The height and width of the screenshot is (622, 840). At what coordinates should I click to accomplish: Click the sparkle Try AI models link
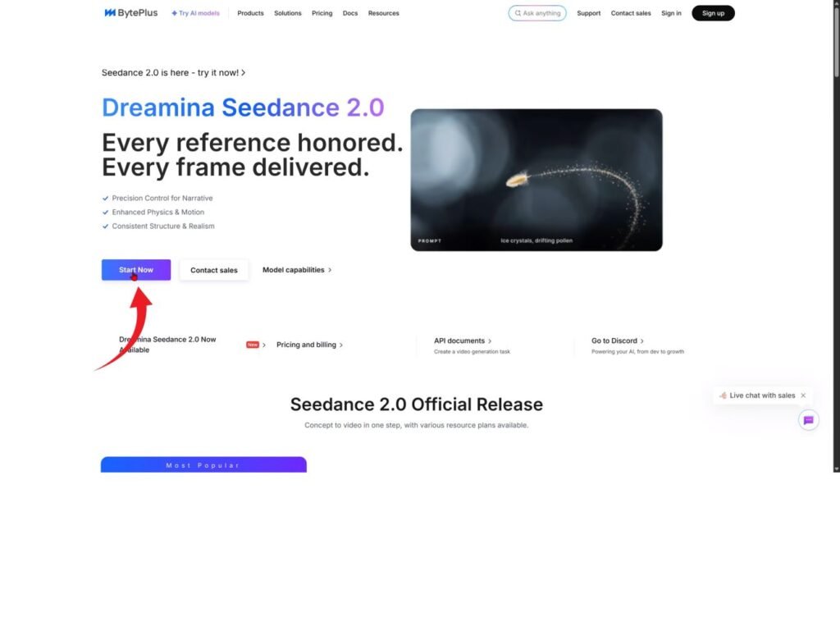point(195,13)
